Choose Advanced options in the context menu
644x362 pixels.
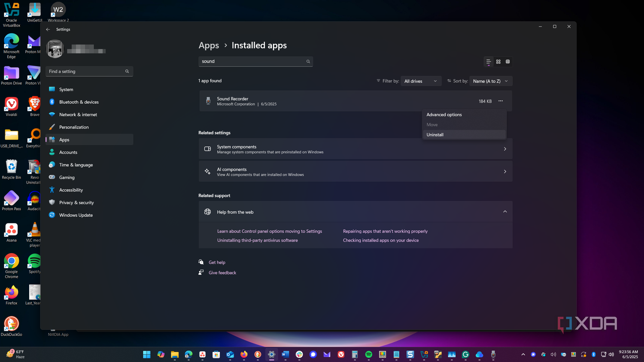pos(464,115)
